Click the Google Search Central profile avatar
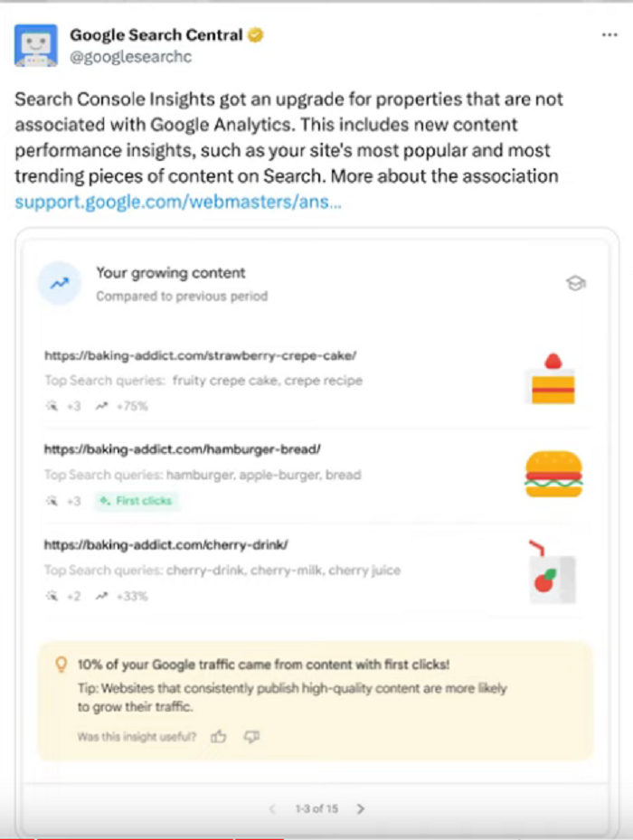 [36, 45]
